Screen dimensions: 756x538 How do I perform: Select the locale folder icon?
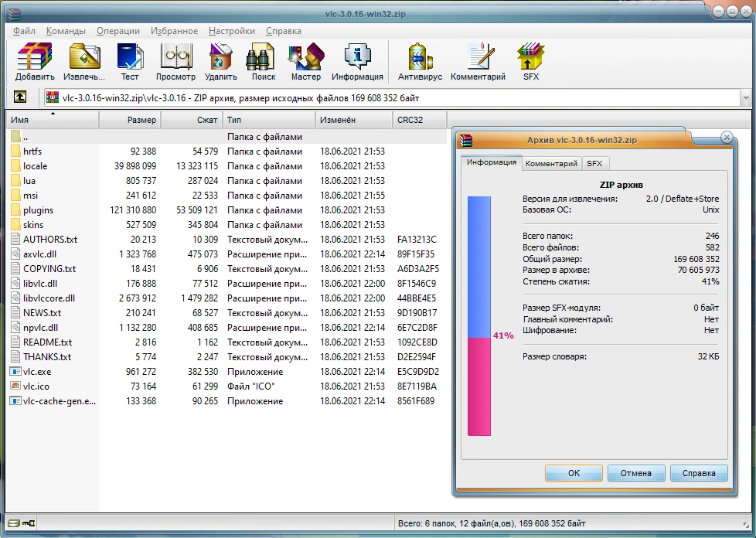15,166
